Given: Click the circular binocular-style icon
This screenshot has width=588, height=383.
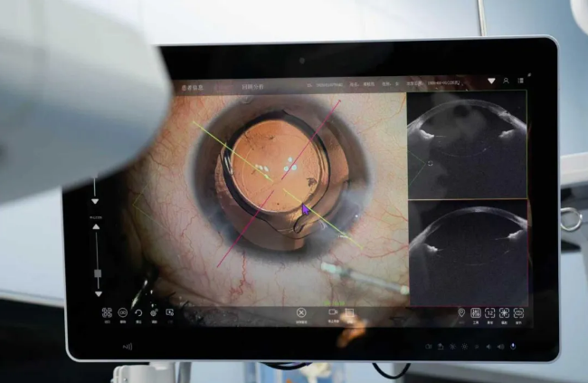Looking at the screenshot, I should coord(123,312).
